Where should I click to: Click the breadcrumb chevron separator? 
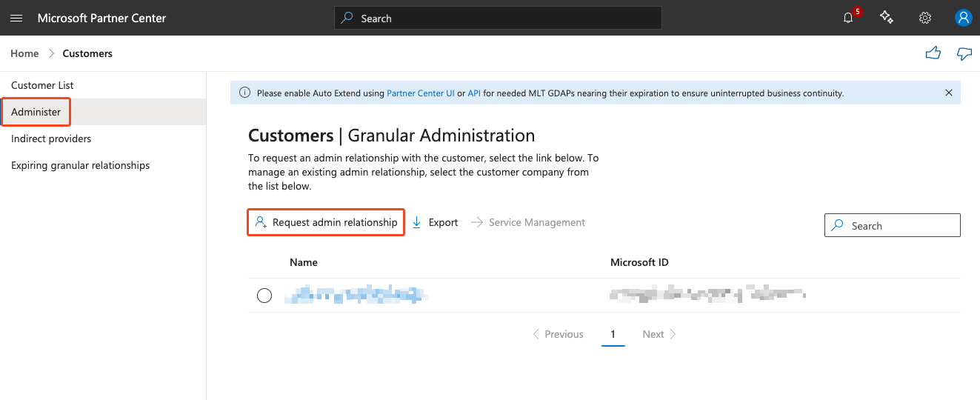pos(51,53)
